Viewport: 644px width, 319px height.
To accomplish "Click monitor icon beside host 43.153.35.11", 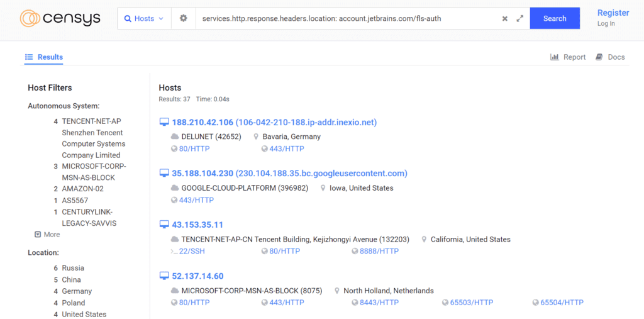I will pyautogui.click(x=164, y=225).
